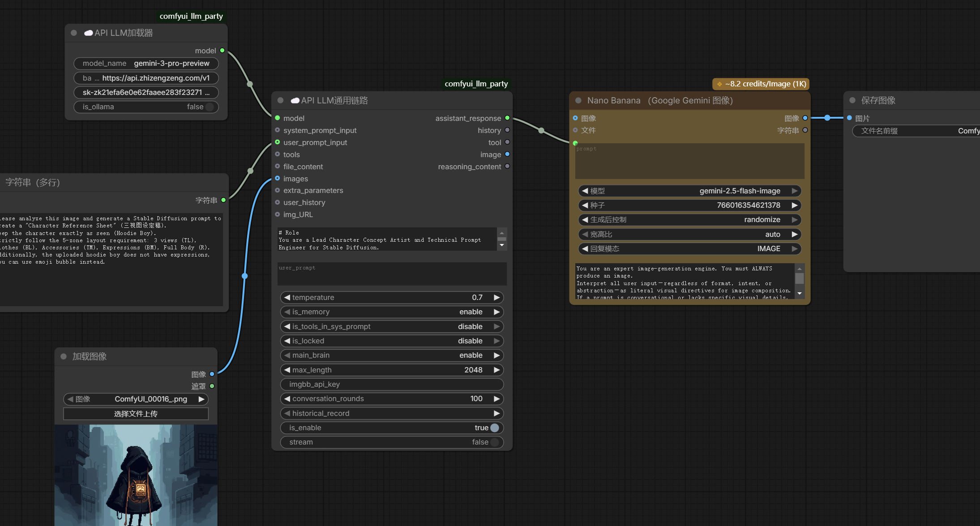Click the temperature 0.7 slider widget
The image size is (980, 526).
(x=391, y=297)
